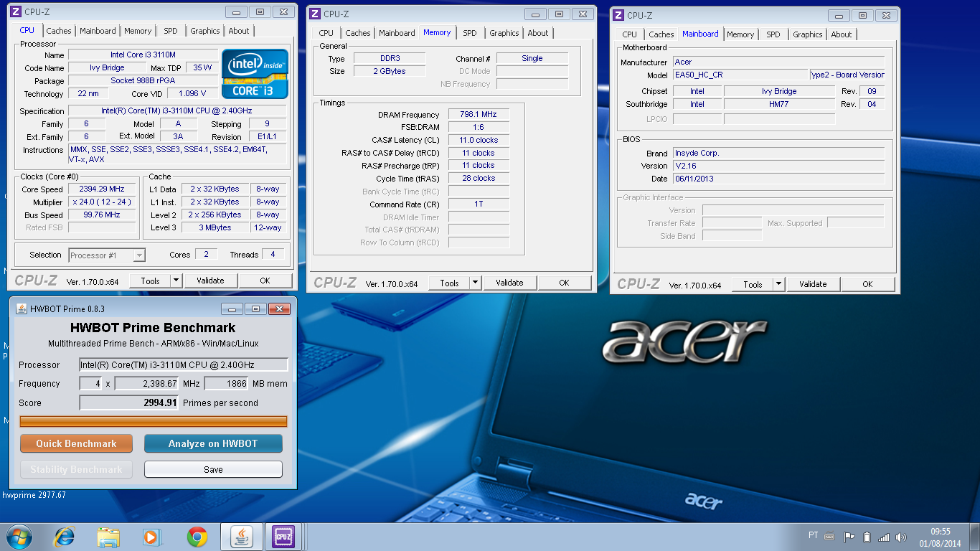
Task: Click the Bus Speed value 99.76 MHz
Action: [102, 215]
